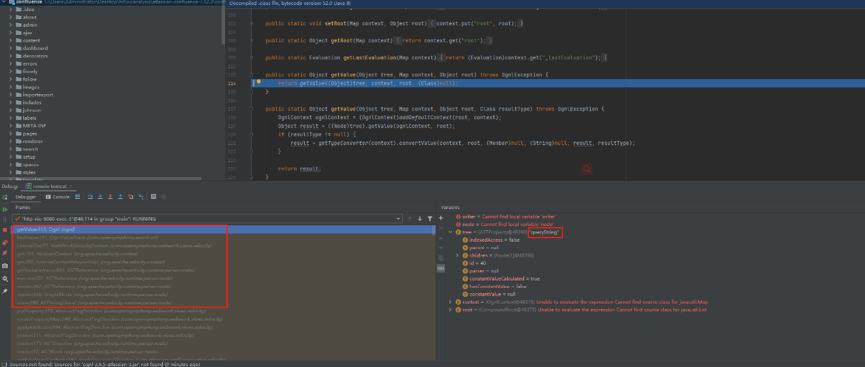Select the get:280 InternalContextAdapterImpl frame
The height and width of the screenshot is (367, 865).
222,262
